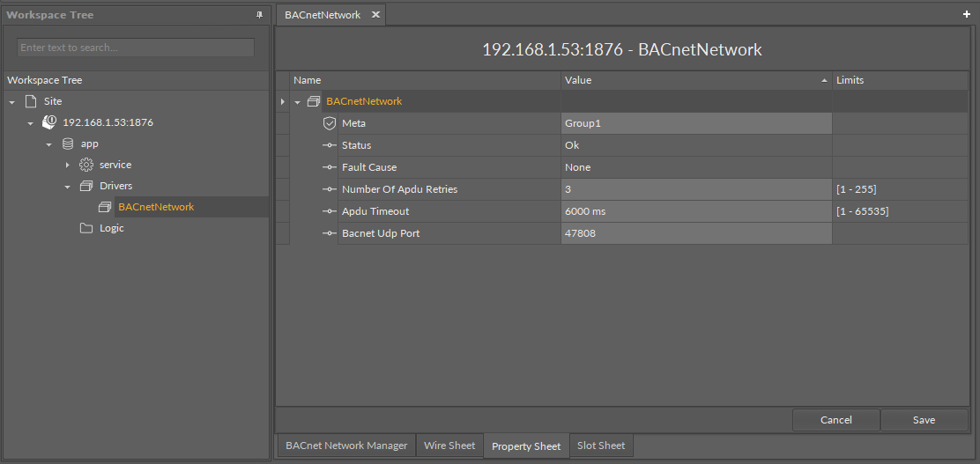Click the plus icon to add new tab
Screen dimensions: 980x464
coord(967,15)
